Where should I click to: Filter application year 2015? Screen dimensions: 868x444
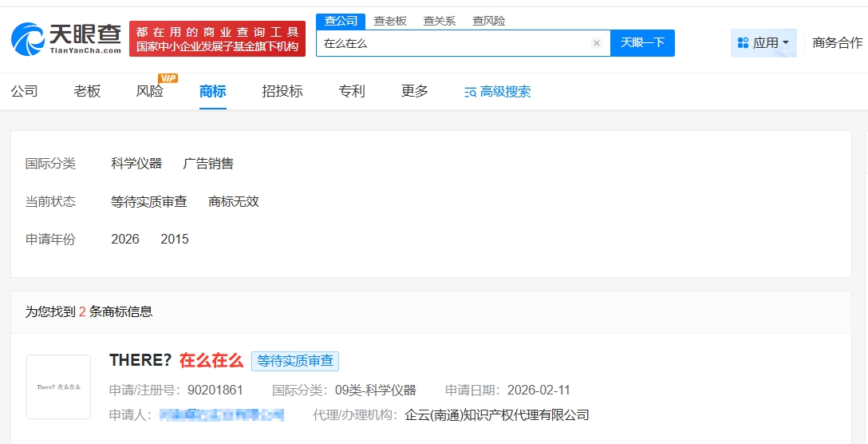click(175, 240)
